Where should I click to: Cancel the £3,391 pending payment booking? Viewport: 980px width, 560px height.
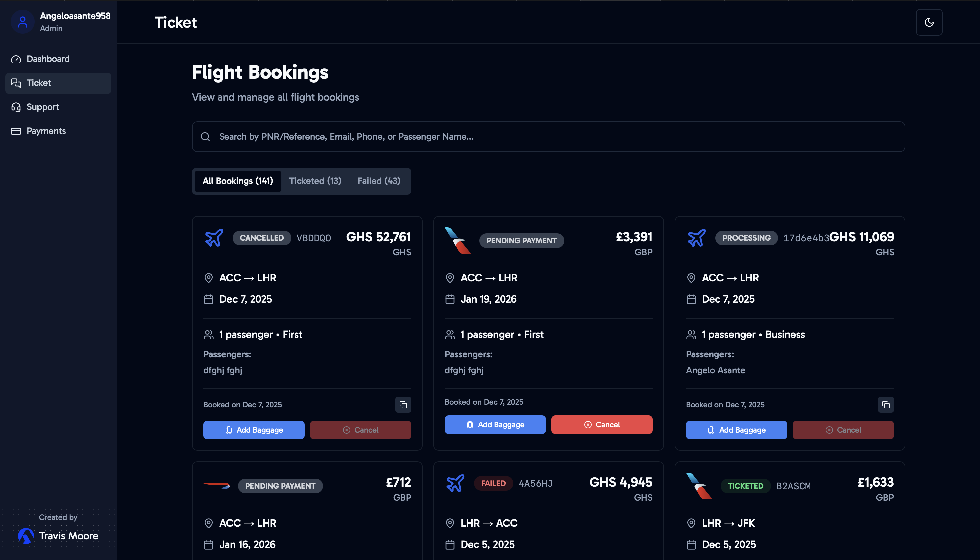pyautogui.click(x=602, y=425)
